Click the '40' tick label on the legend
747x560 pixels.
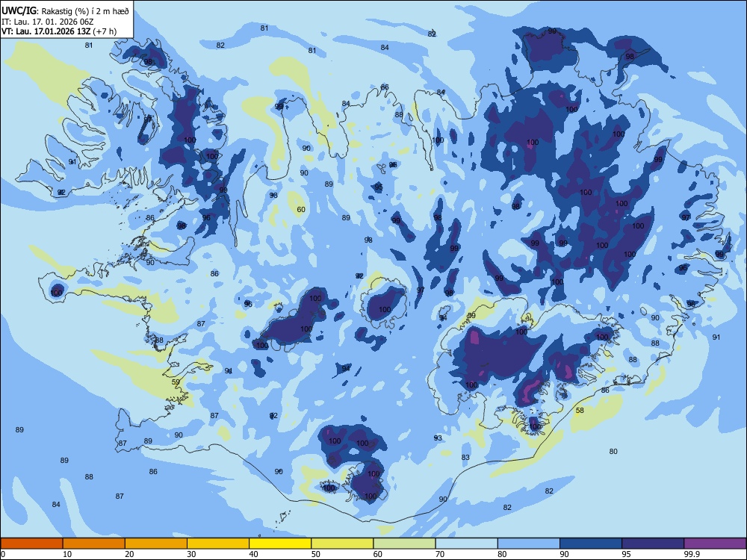click(x=254, y=554)
